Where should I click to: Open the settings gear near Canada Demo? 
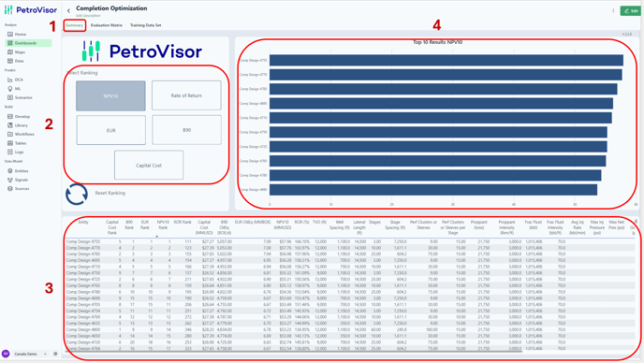pyautogui.click(x=55, y=354)
